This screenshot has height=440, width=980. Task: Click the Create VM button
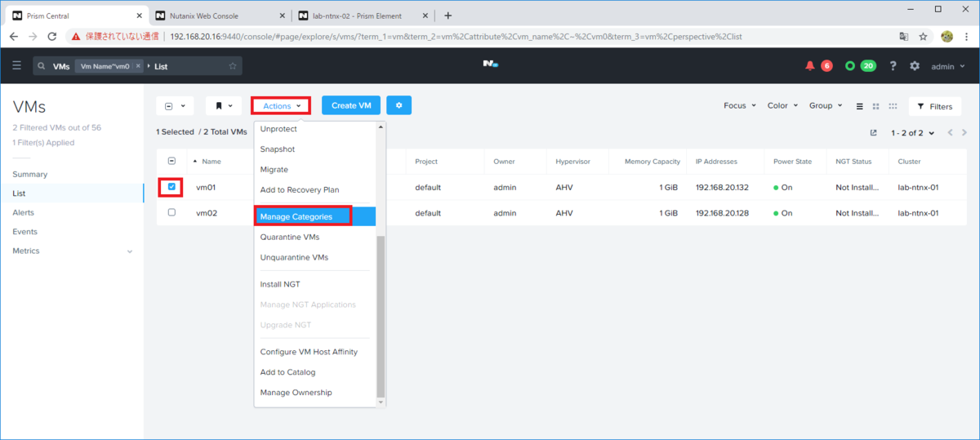tap(351, 105)
